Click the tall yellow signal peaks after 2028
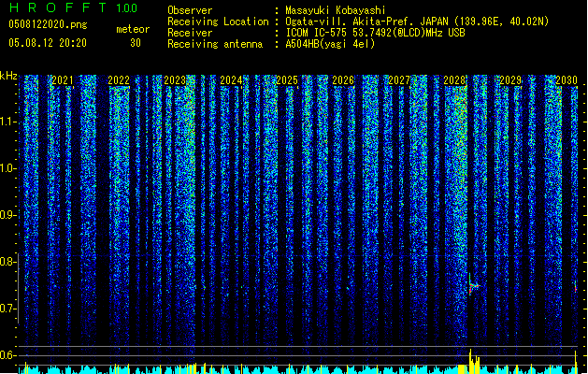Viewport: 588px width, 374px height. click(474, 361)
